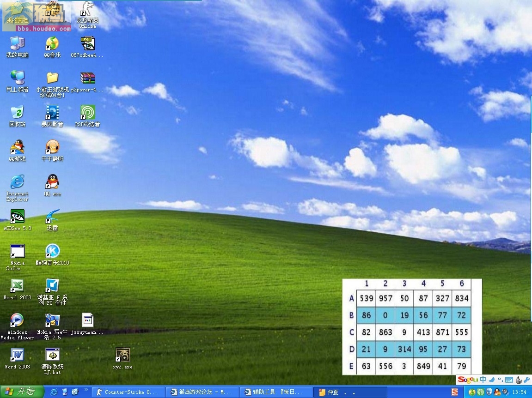532x398 pixels.
Task: Launch 千千静听 music player
Action: coord(52,151)
